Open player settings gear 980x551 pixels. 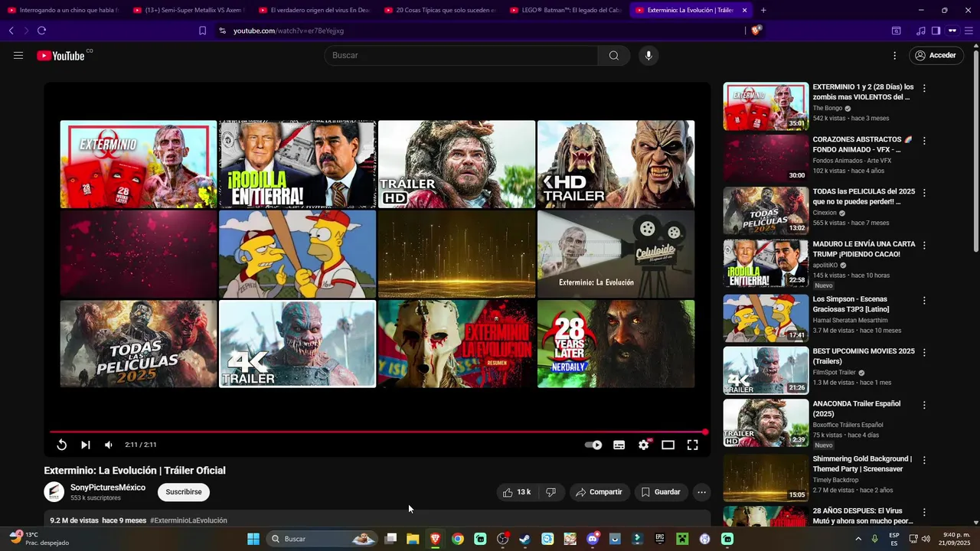pyautogui.click(x=644, y=445)
